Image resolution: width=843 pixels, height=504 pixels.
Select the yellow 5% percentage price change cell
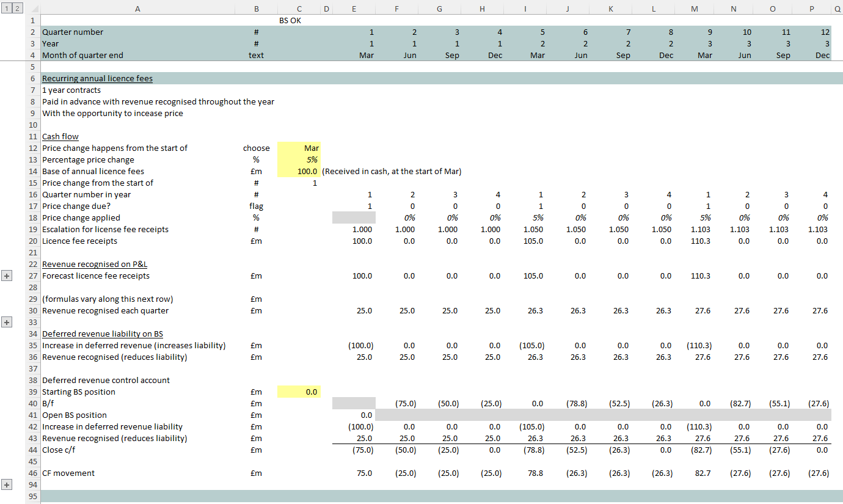[x=299, y=159]
